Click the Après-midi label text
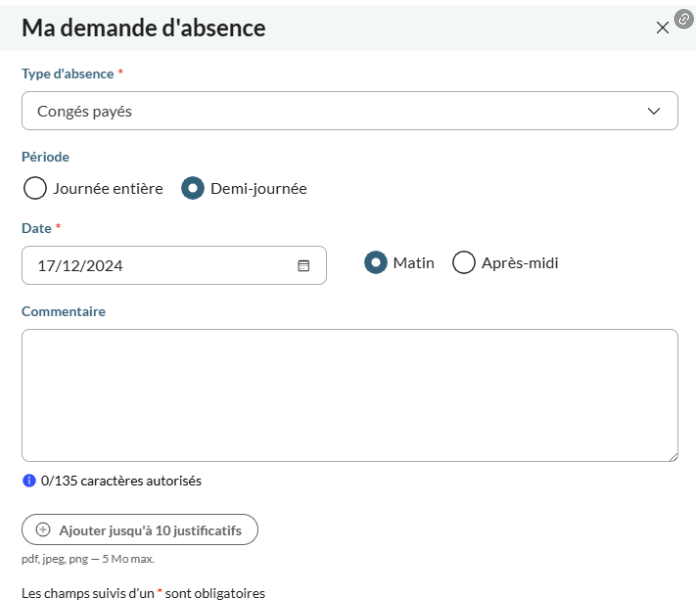 tap(520, 263)
